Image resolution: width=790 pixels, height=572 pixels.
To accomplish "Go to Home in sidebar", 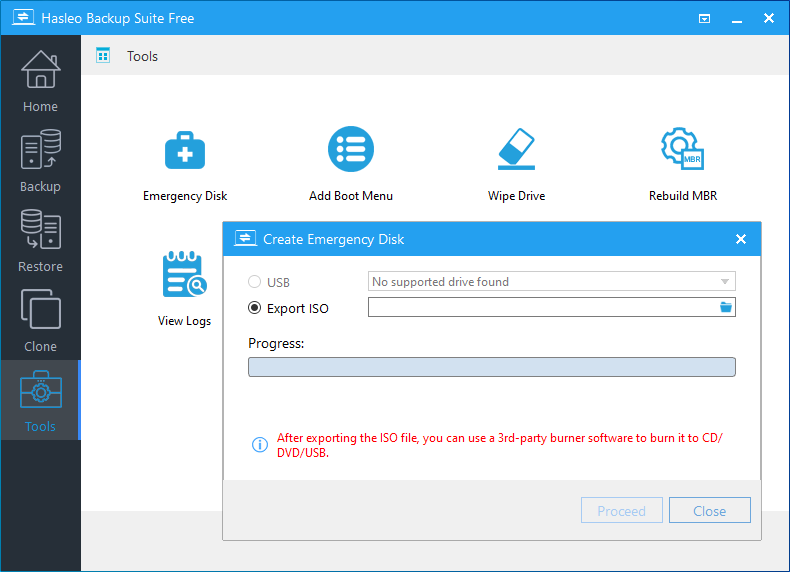I will click(x=40, y=82).
